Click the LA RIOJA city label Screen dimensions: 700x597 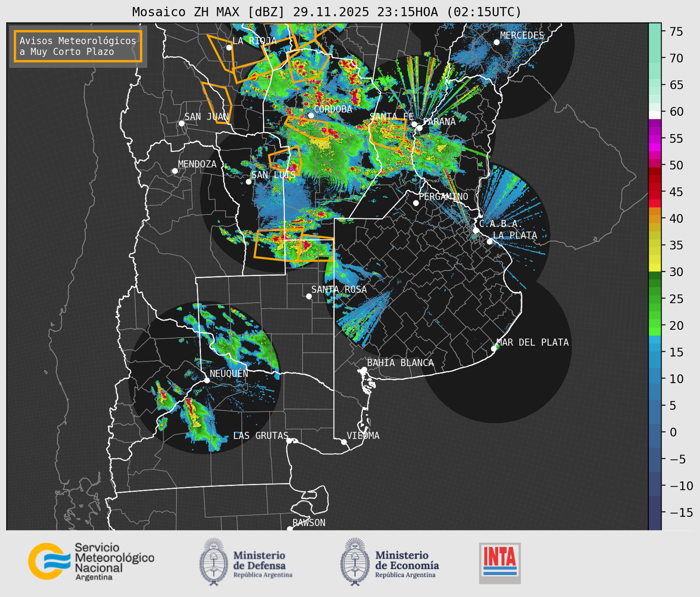254,41
